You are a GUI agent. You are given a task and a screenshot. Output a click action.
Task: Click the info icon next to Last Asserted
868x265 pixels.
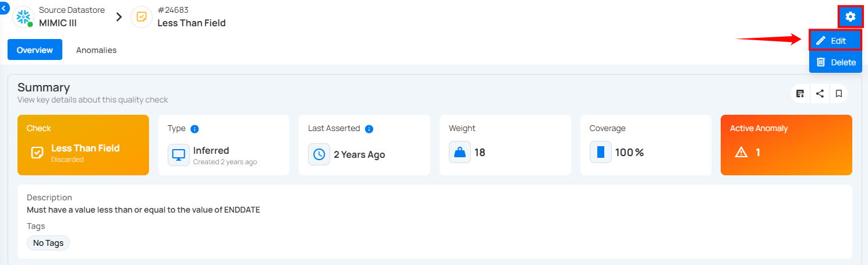(369, 129)
